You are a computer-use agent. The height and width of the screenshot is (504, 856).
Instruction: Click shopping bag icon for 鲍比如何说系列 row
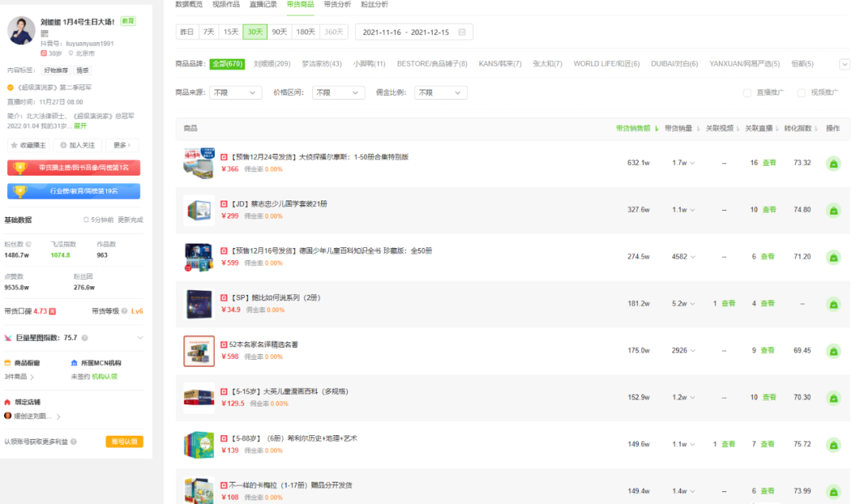tap(833, 304)
